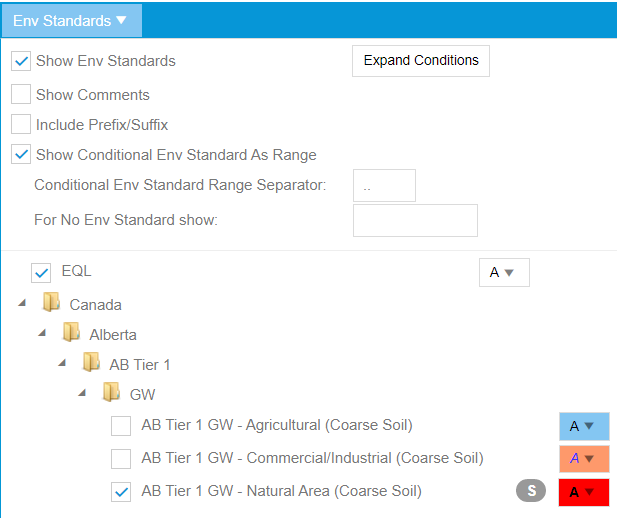The height and width of the screenshot is (518, 633).
Task: Click the For No Env Standard input field
Action: pyautogui.click(x=415, y=220)
